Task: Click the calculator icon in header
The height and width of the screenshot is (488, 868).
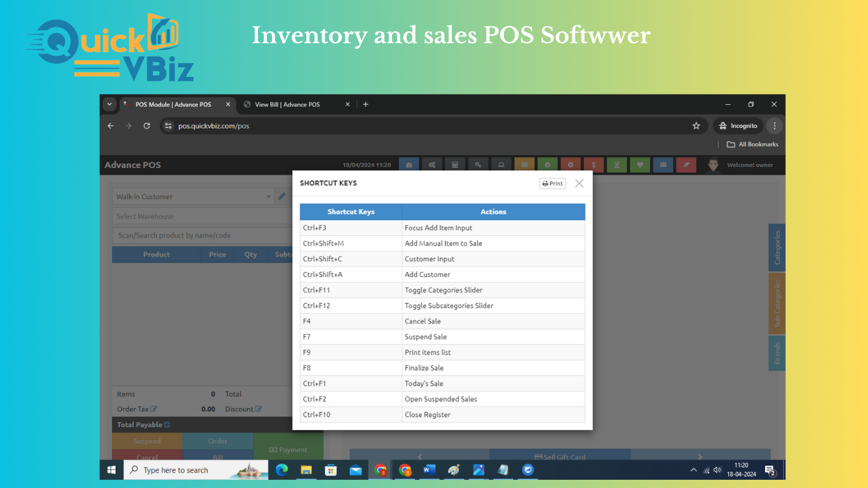Action: coord(455,165)
